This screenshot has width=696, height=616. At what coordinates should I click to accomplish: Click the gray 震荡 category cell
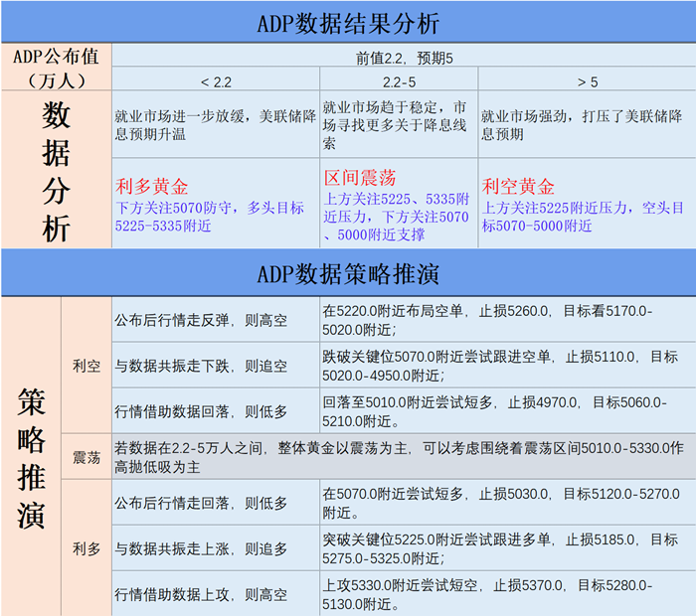tap(87, 457)
